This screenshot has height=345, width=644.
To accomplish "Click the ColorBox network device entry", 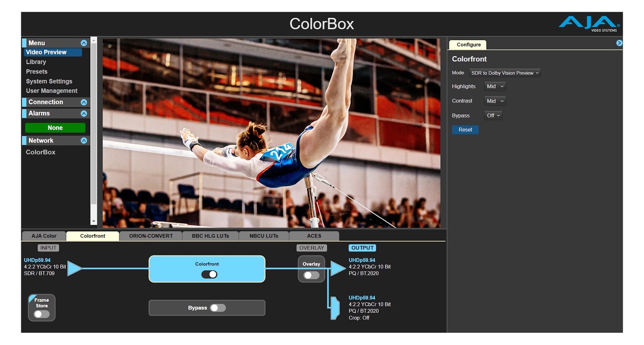I will click(41, 152).
